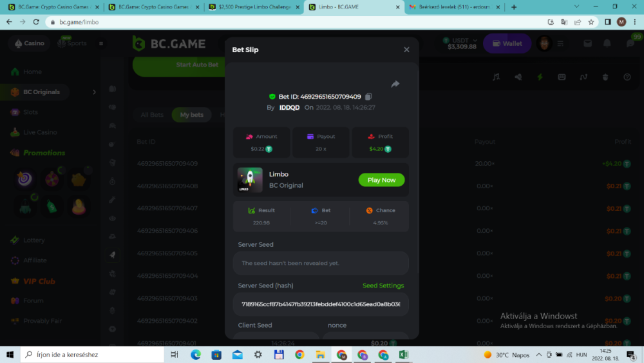Copy the Bet ID using the copy icon
The image size is (644, 363).
pos(368,97)
